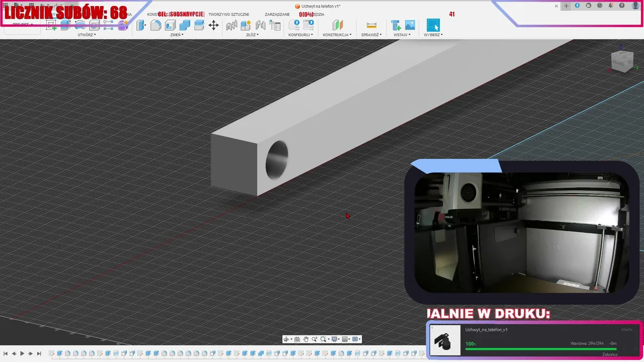Click the Warstwa: 294/294 layer counter
The image size is (644, 362).
(587, 344)
